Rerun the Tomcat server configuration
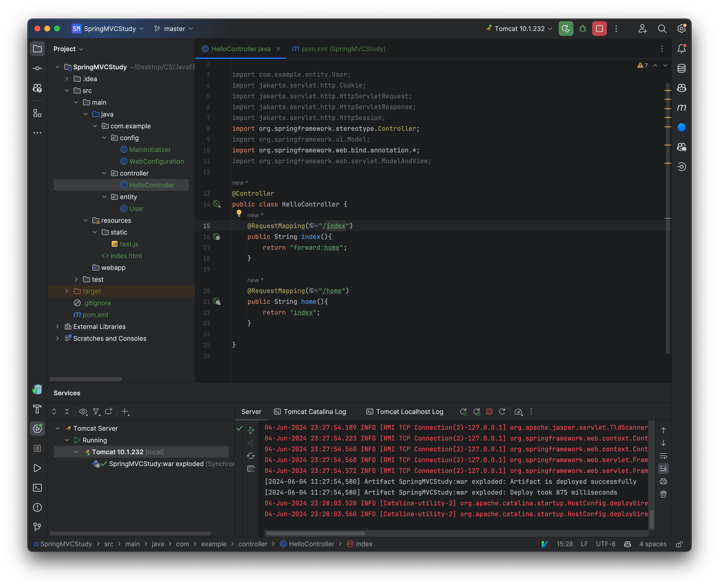 pos(566,29)
